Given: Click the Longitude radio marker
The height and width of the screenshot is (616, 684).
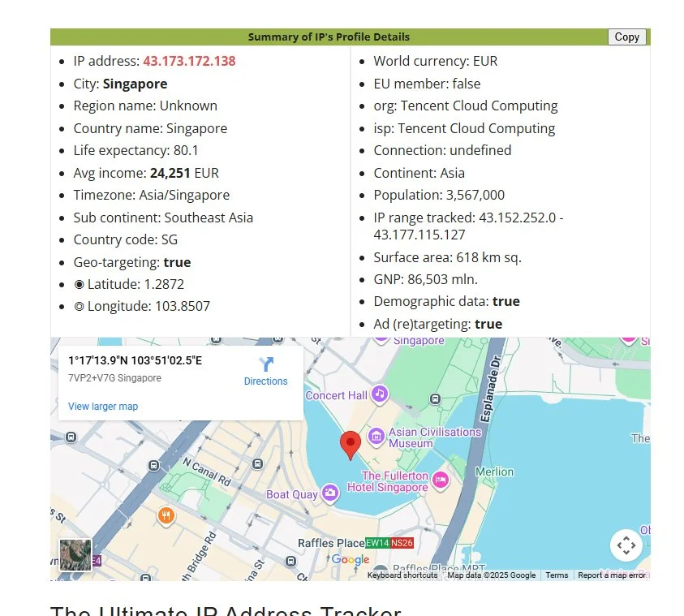Looking at the screenshot, I should click(79, 306).
